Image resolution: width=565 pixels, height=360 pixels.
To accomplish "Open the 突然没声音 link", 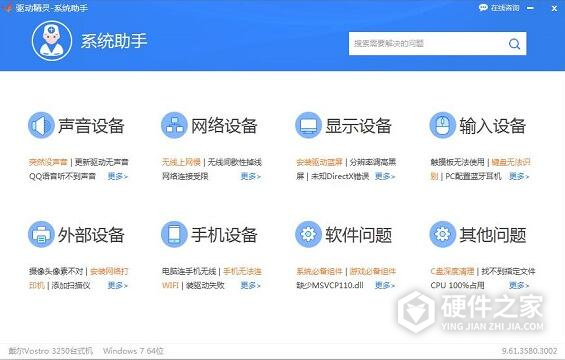I will [48, 163].
